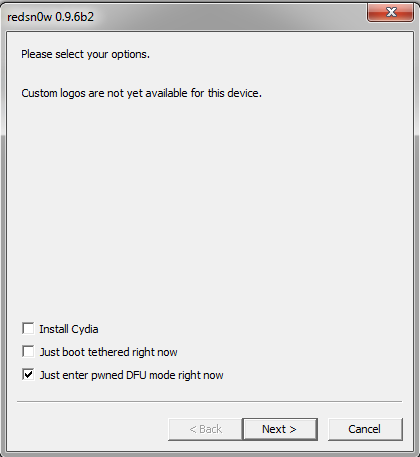This screenshot has height=457, width=420.
Task: Click the white X icon in red button
Action: pyautogui.click(x=391, y=12)
